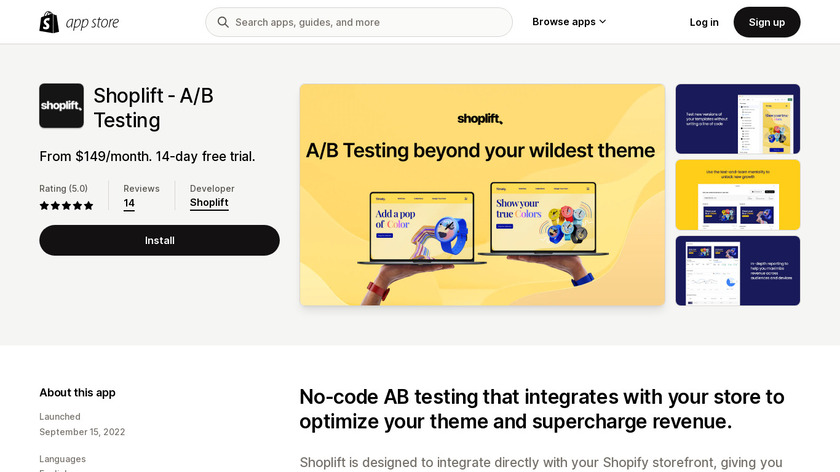
Task: Install the Shoplift app
Action: click(159, 240)
